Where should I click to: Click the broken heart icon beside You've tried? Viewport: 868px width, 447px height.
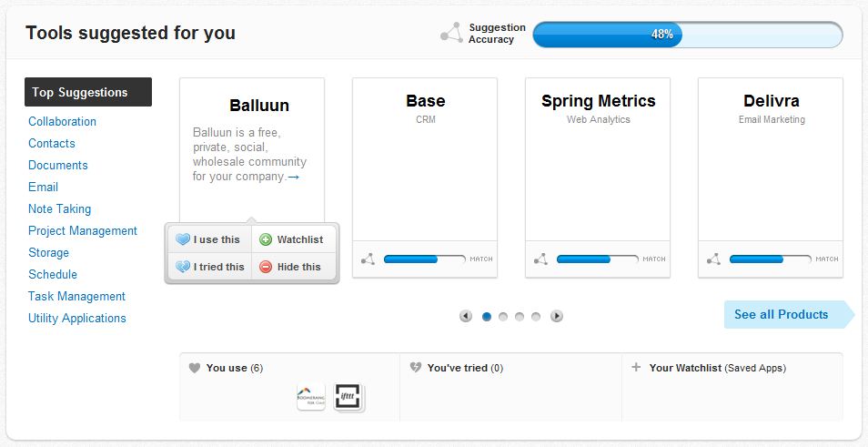pyautogui.click(x=415, y=368)
